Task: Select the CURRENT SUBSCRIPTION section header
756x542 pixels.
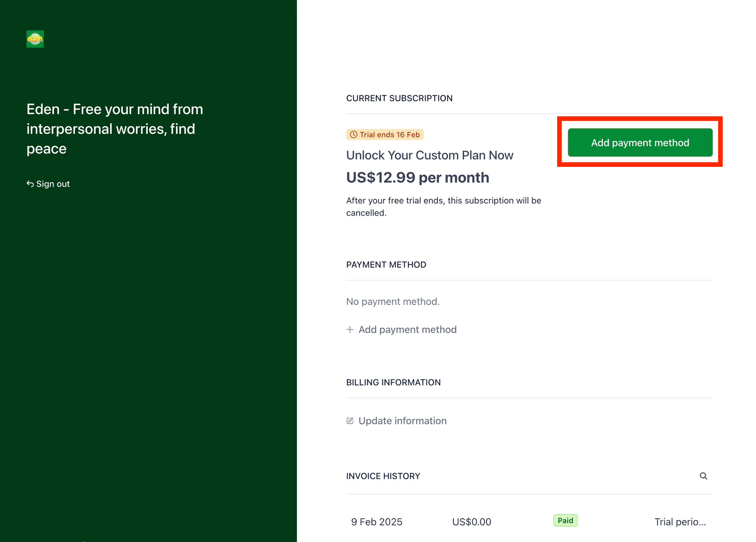Action: (399, 98)
